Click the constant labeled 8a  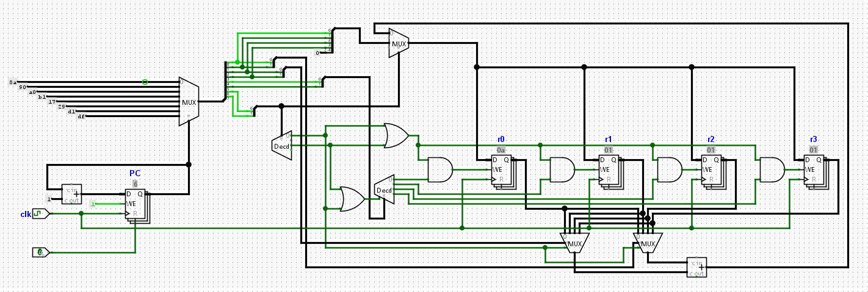(13, 82)
